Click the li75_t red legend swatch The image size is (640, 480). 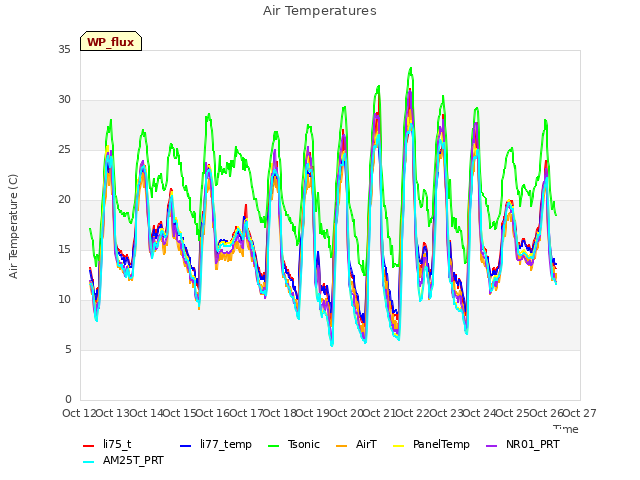pyautogui.click(x=89, y=446)
